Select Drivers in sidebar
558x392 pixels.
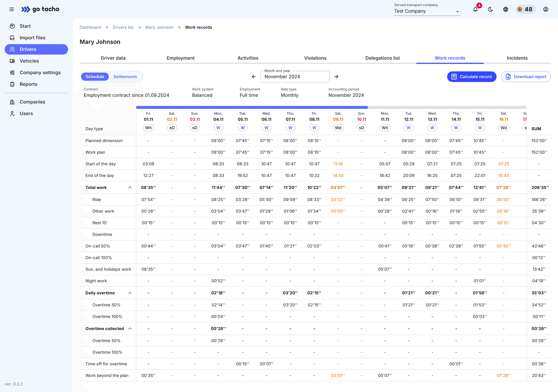pyautogui.click(x=36, y=49)
